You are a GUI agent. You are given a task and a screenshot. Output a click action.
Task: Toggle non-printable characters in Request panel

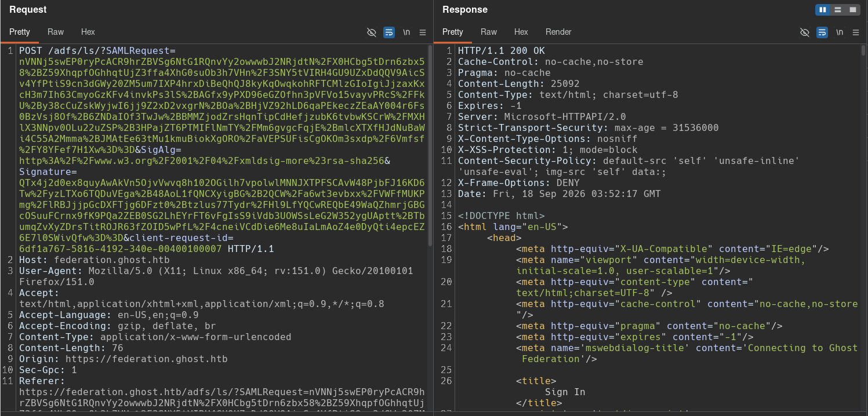pos(372,32)
